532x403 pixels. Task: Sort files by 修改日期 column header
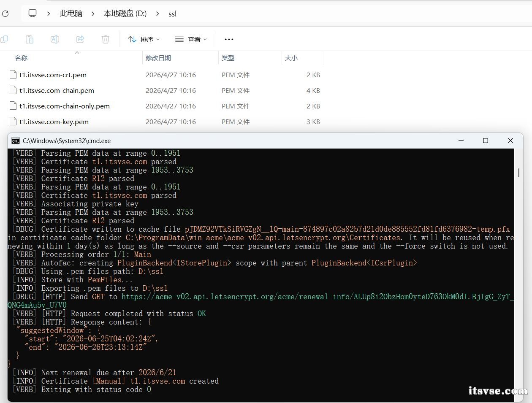point(158,58)
